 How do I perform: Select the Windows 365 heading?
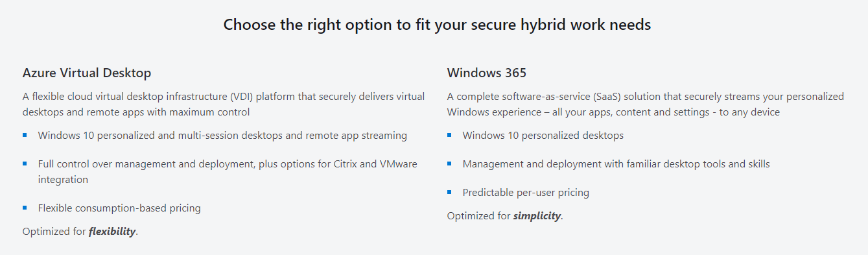pos(487,73)
